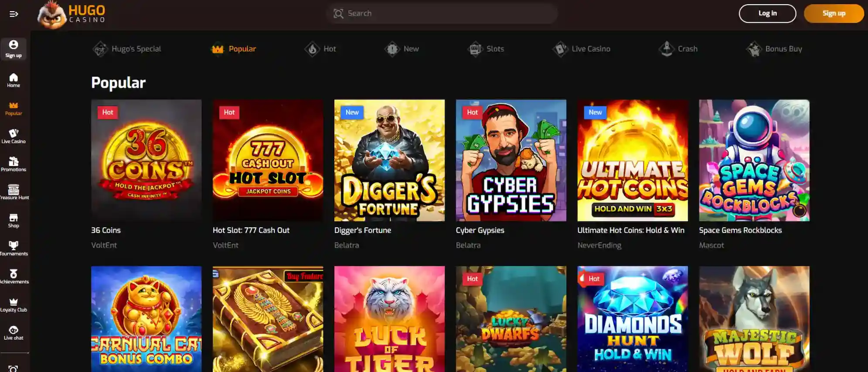Open Live Casino from the sidebar
Viewport: 868px width, 372px height.
[x=14, y=137]
